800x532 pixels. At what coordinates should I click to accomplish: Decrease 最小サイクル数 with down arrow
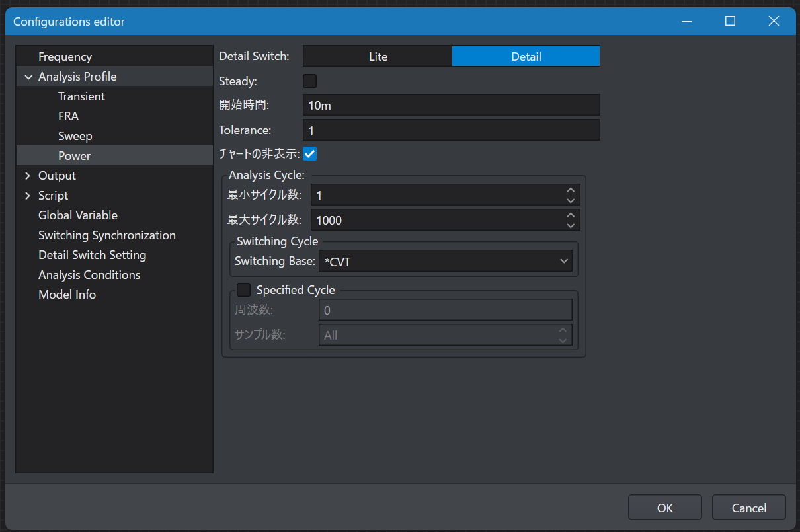pos(571,200)
